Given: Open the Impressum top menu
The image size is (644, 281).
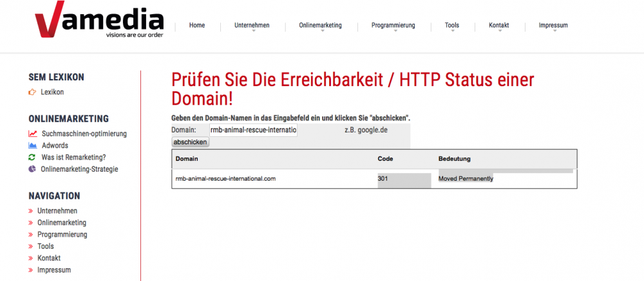Looking at the screenshot, I should pyautogui.click(x=554, y=26).
